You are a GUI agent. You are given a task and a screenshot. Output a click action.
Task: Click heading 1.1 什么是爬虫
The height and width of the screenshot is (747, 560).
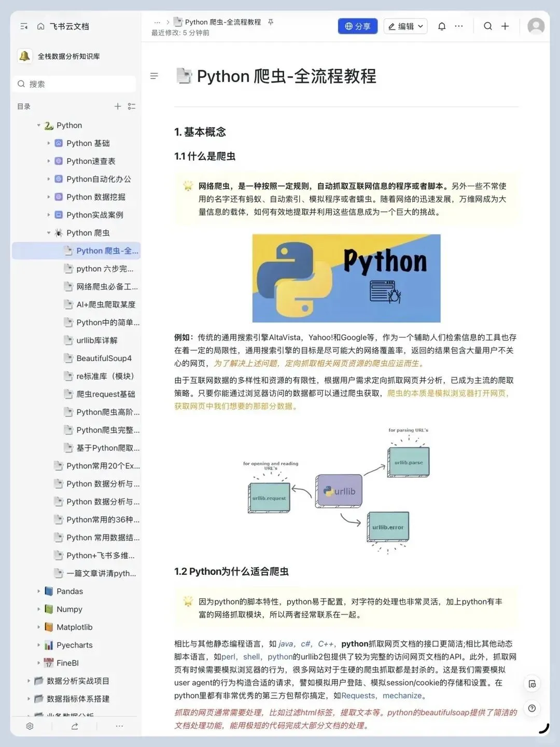pyautogui.click(x=205, y=156)
